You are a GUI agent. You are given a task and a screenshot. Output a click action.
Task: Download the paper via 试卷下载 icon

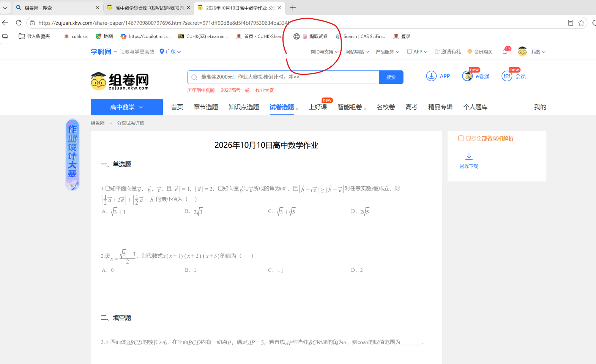tap(469, 156)
